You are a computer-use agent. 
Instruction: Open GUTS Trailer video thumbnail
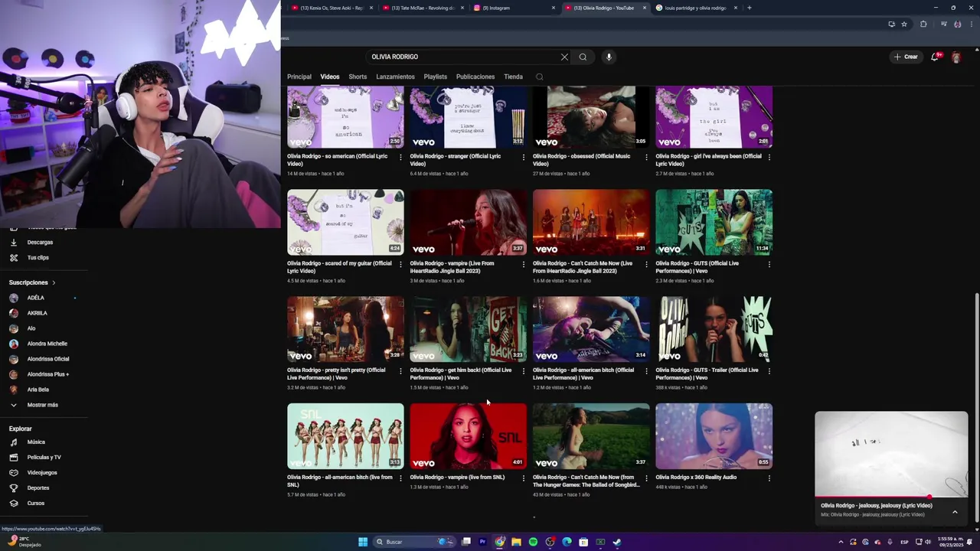click(714, 329)
